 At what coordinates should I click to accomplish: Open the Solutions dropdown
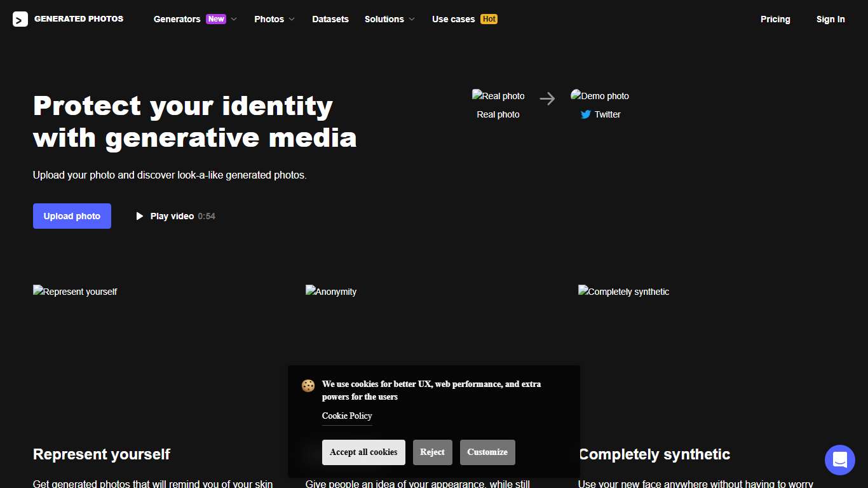pyautogui.click(x=384, y=19)
